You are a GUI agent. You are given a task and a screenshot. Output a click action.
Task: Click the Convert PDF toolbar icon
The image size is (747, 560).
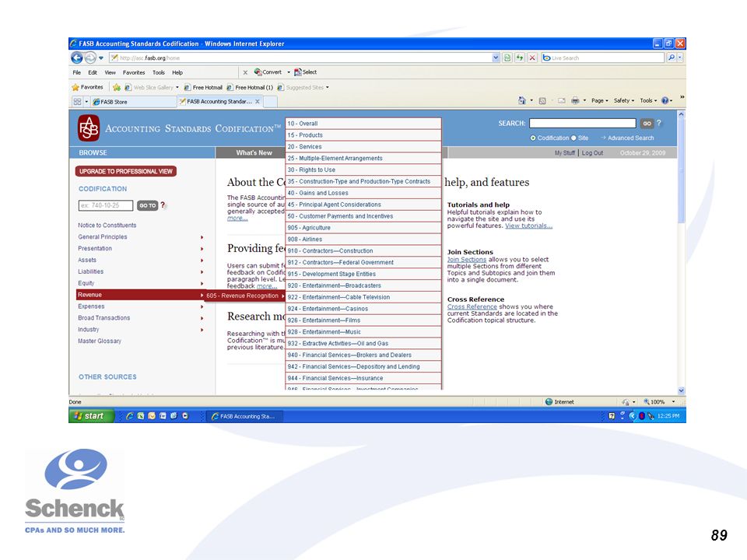pyautogui.click(x=268, y=72)
